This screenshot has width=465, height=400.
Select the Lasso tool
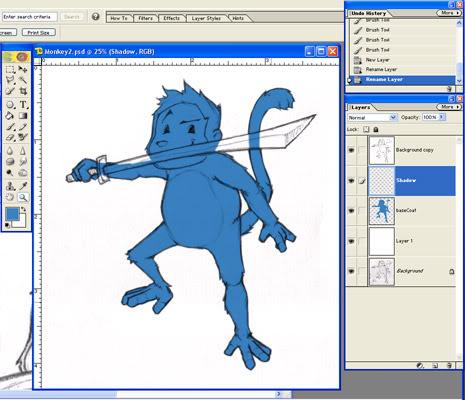point(10,80)
